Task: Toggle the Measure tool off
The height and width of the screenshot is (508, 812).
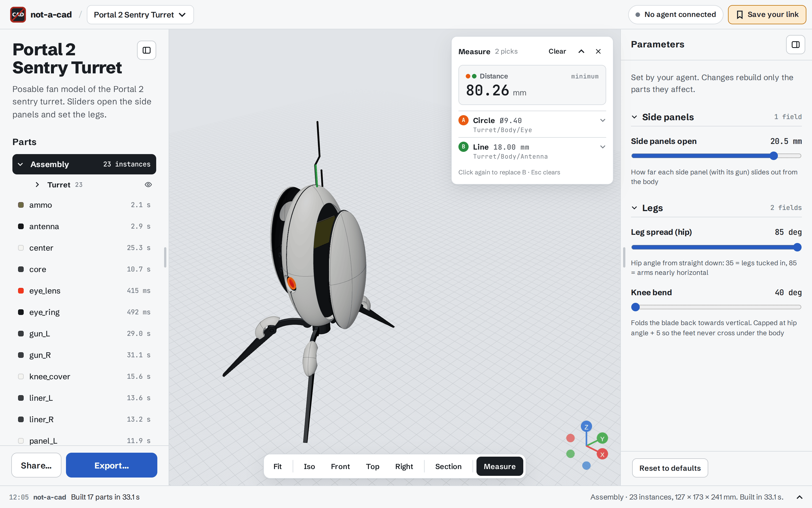Action: coord(500,466)
